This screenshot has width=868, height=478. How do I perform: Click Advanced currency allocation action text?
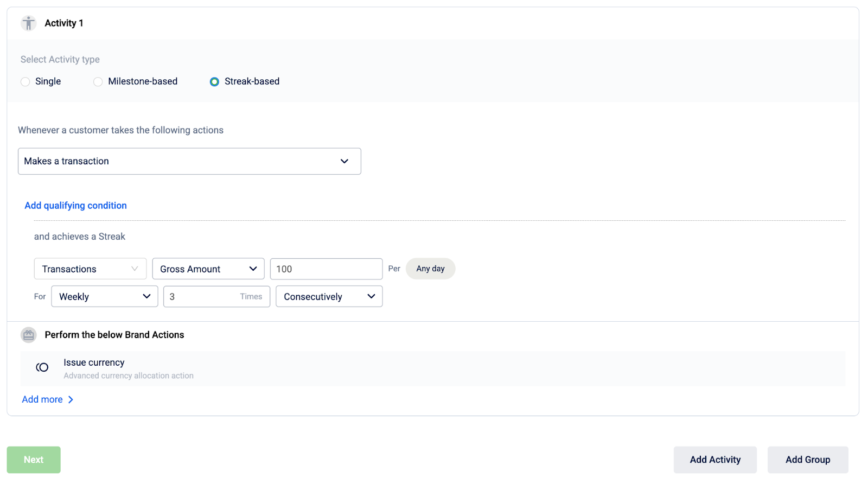pyautogui.click(x=129, y=376)
